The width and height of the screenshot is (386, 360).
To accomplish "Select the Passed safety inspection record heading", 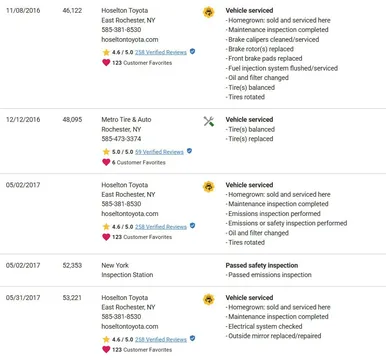I will (262, 265).
